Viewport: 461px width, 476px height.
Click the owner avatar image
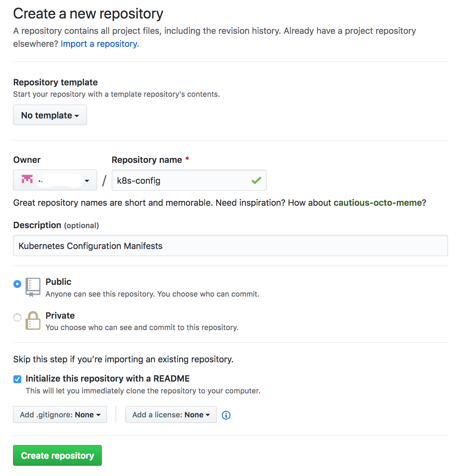pyautogui.click(x=26, y=180)
